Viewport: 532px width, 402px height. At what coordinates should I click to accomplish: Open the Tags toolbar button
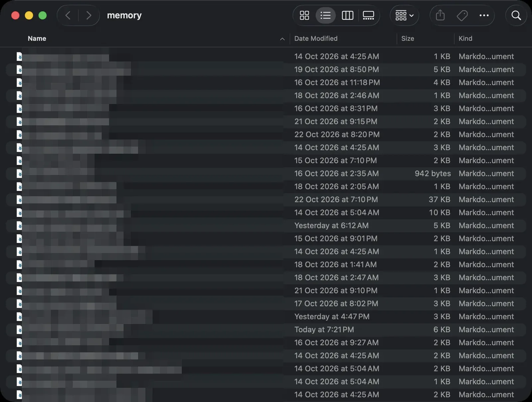pos(462,15)
